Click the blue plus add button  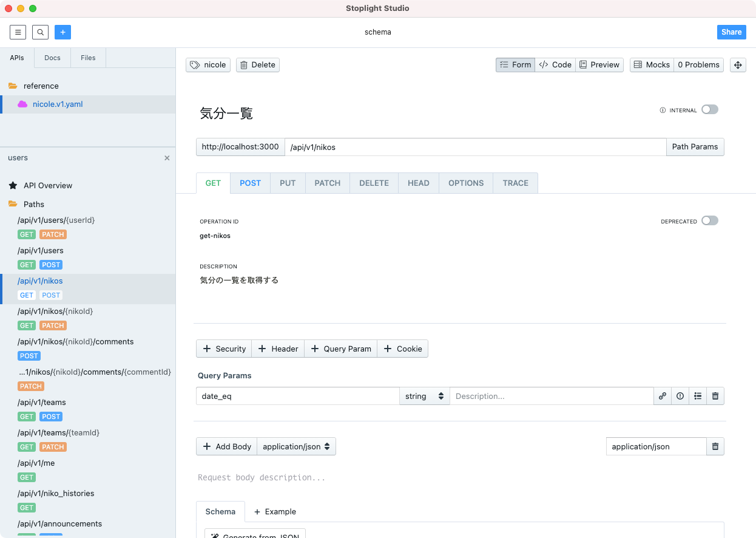pyautogui.click(x=62, y=32)
